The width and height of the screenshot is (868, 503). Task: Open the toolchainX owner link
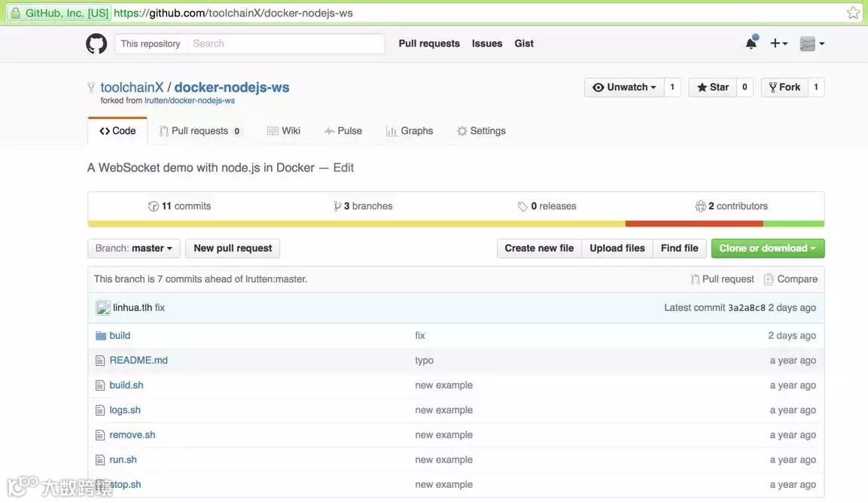point(132,87)
